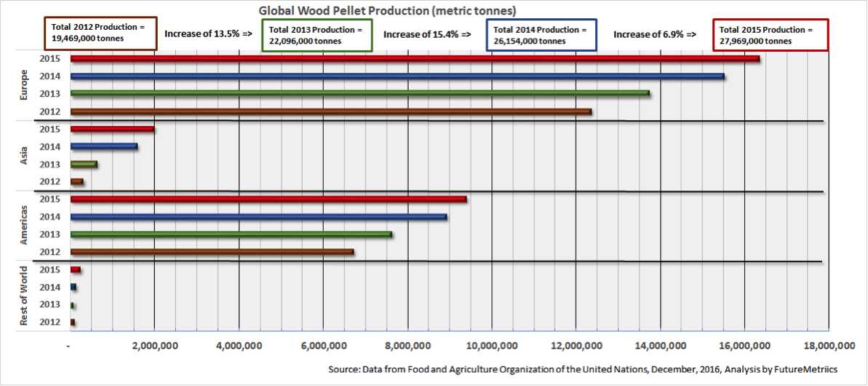868x386 pixels.
Task: Click the Europe 2013 green bar
Action: click(x=360, y=94)
